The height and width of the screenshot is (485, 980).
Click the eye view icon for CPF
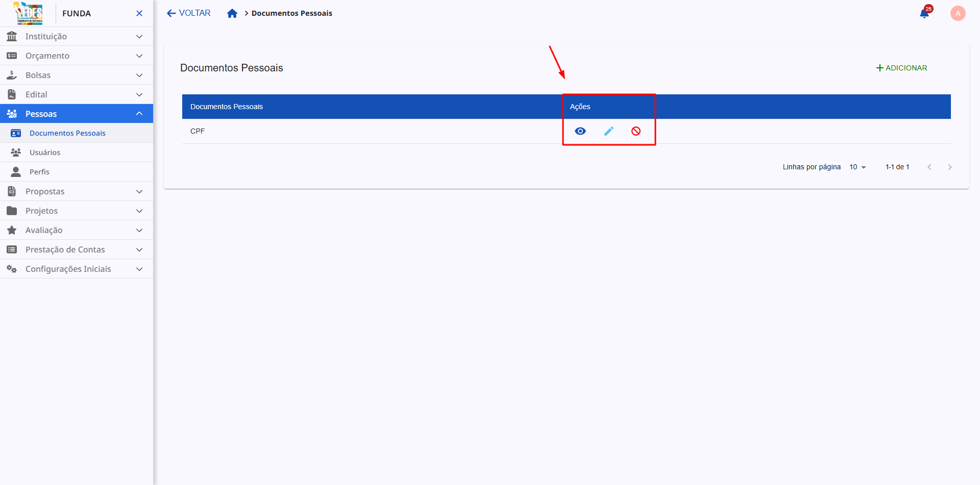click(580, 131)
